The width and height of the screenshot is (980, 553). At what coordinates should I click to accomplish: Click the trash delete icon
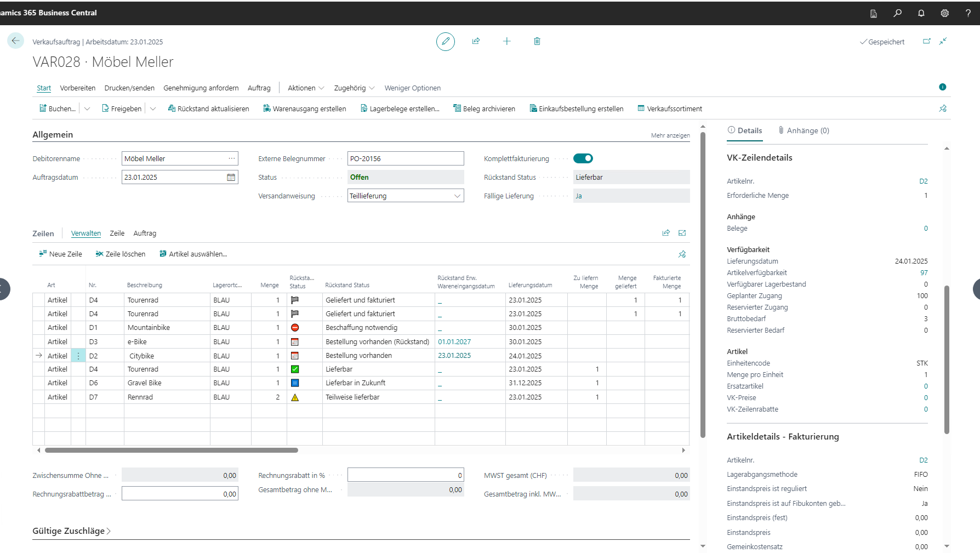537,42
